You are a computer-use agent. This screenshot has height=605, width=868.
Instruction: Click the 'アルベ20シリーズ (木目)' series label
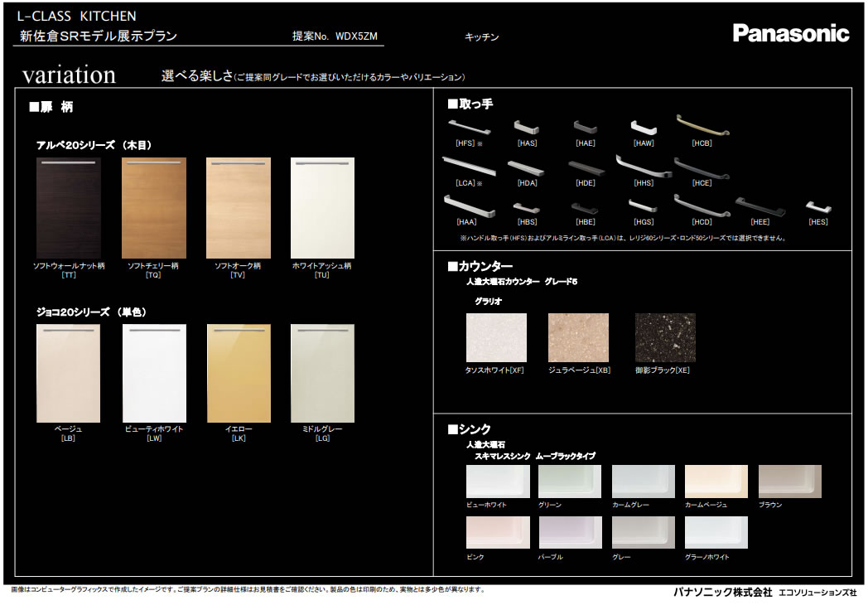click(94, 145)
